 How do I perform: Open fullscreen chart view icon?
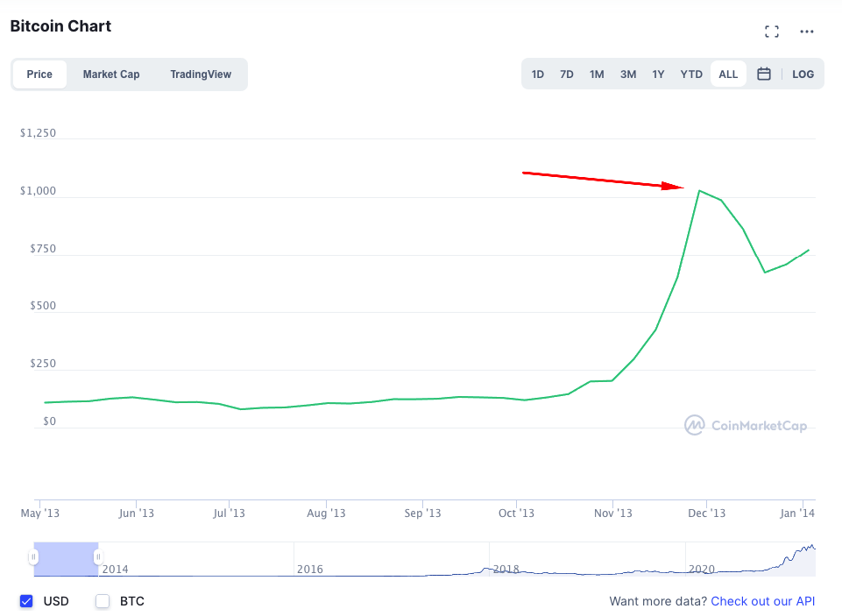click(x=772, y=32)
